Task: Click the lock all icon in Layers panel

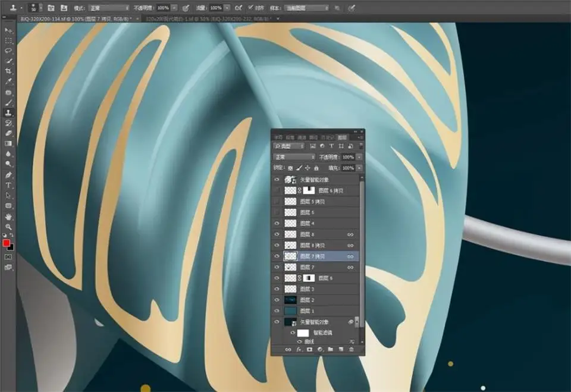Action: tap(317, 168)
